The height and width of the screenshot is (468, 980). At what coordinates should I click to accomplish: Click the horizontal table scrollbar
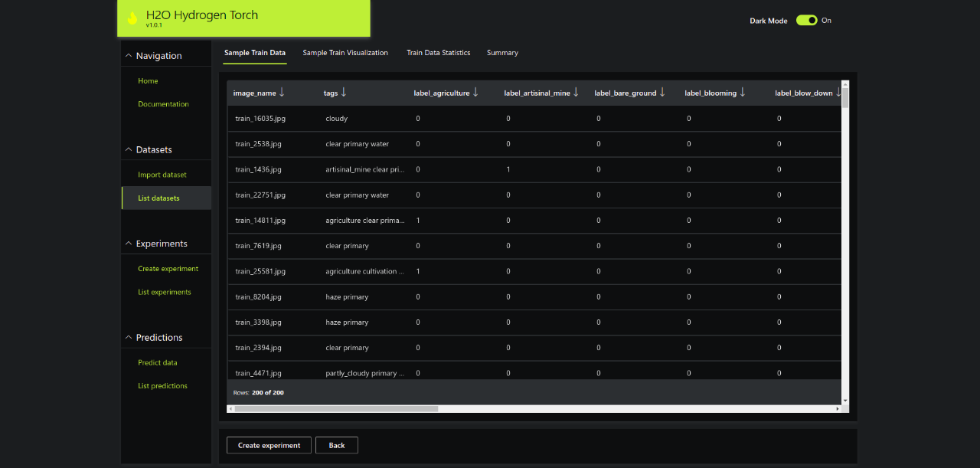337,409
